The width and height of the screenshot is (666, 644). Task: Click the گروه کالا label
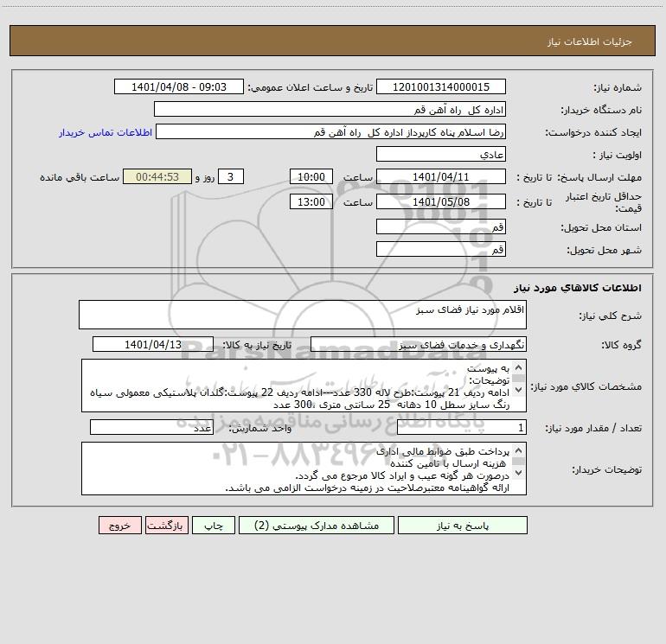pyautogui.click(x=621, y=345)
